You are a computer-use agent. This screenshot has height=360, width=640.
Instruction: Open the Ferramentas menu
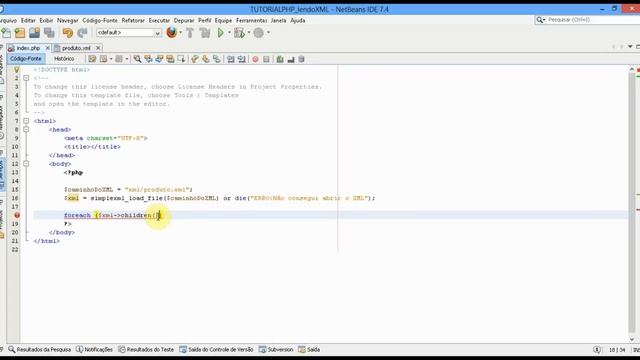pos(251,20)
